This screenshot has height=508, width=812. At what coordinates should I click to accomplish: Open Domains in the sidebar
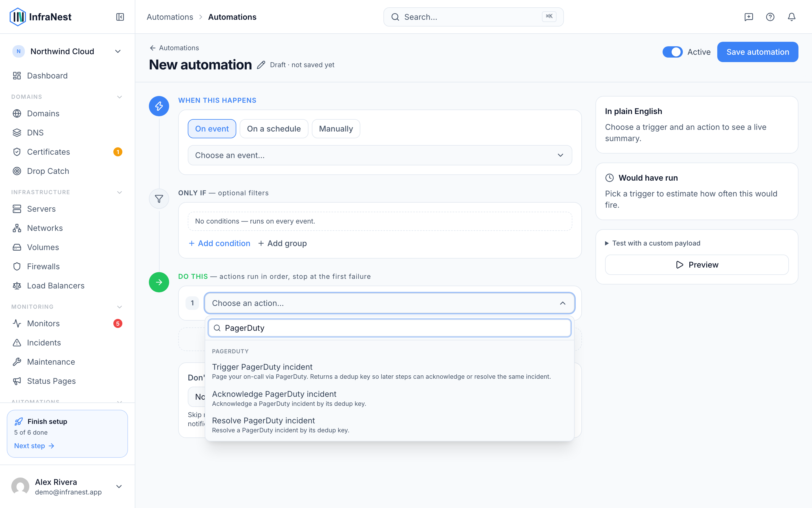67,113
